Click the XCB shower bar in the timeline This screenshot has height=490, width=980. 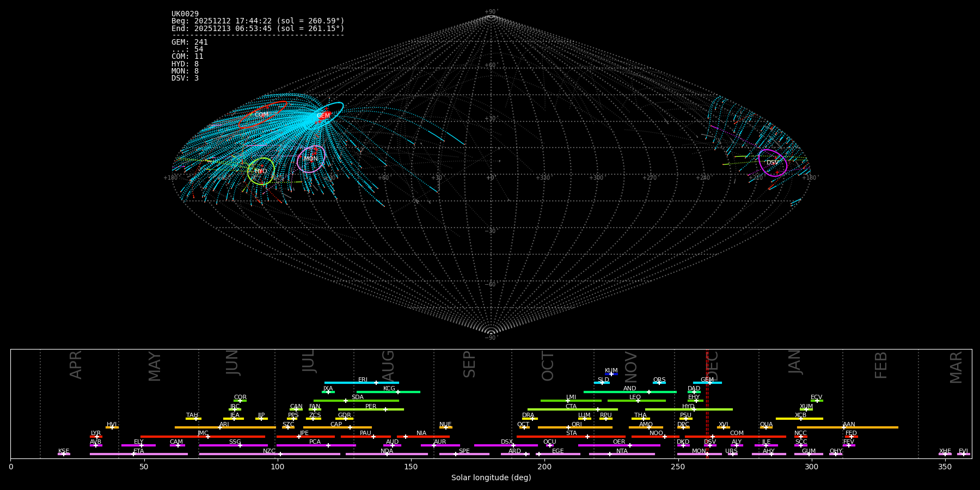799,419
